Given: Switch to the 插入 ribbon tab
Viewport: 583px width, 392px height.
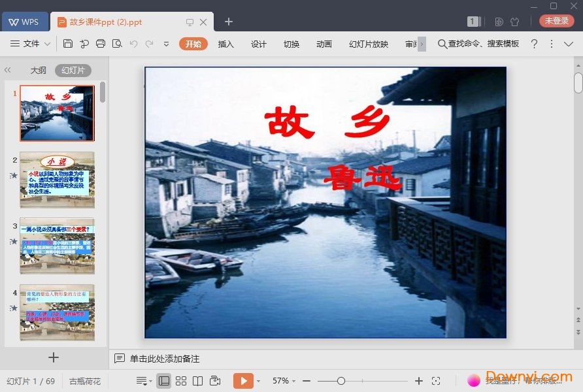Looking at the screenshot, I should click(x=225, y=44).
